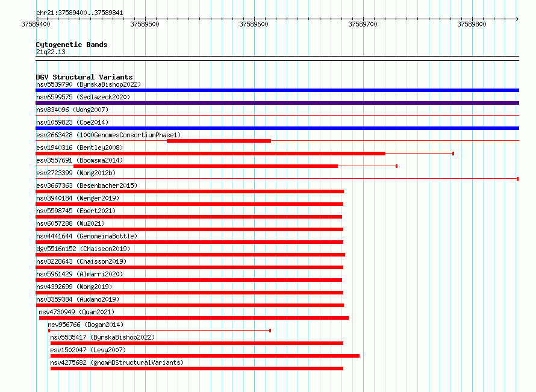
Task: Click the DGV Structural Variants track title
Action: (x=84, y=77)
